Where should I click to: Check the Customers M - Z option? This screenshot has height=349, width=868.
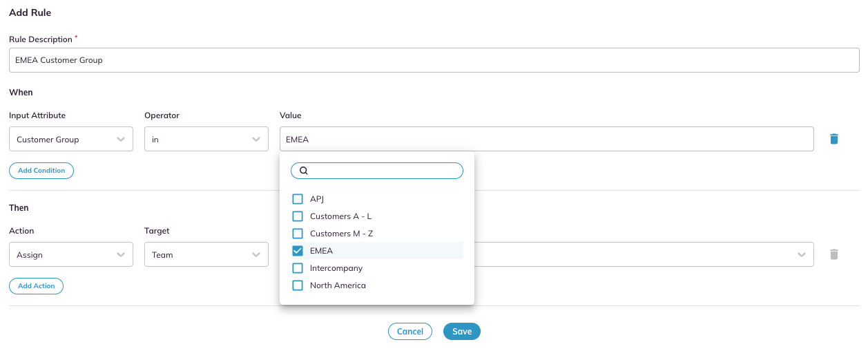298,234
